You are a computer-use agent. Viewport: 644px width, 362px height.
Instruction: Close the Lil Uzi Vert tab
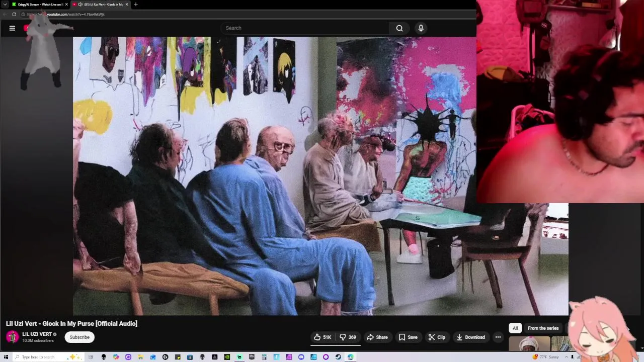point(127,5)
